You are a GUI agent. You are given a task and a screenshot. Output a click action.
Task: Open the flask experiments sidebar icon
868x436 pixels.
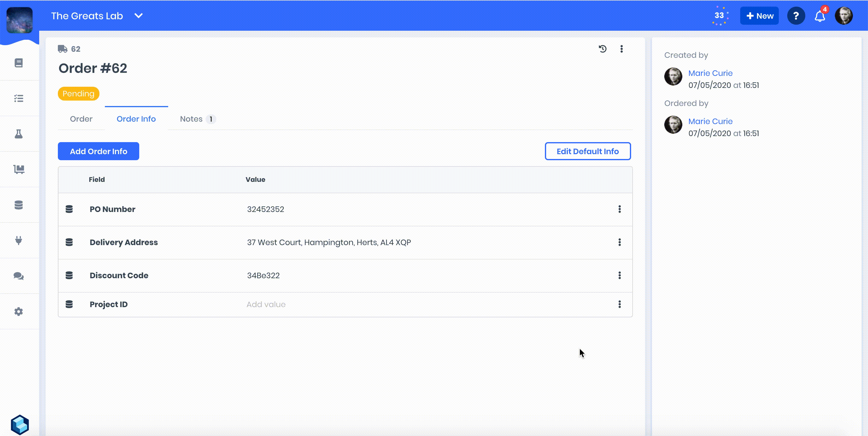point(18,134)
